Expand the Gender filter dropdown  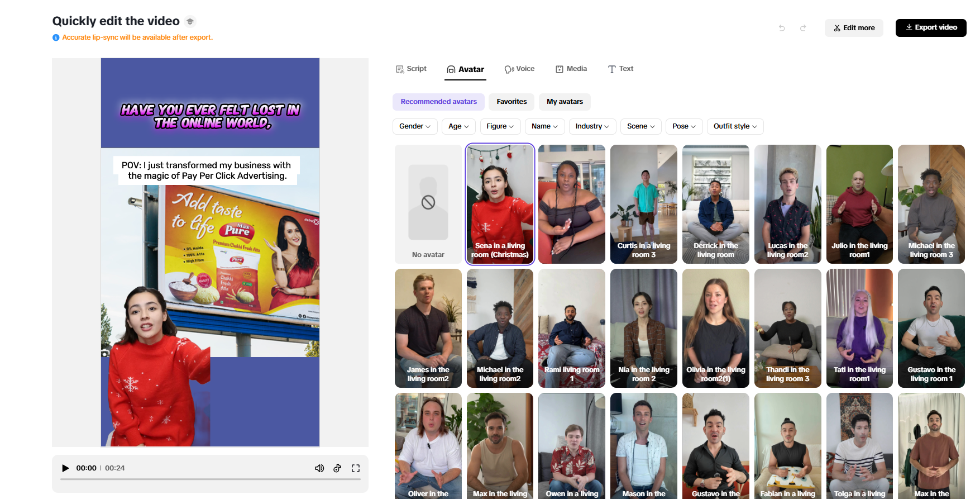pos(415,126)
